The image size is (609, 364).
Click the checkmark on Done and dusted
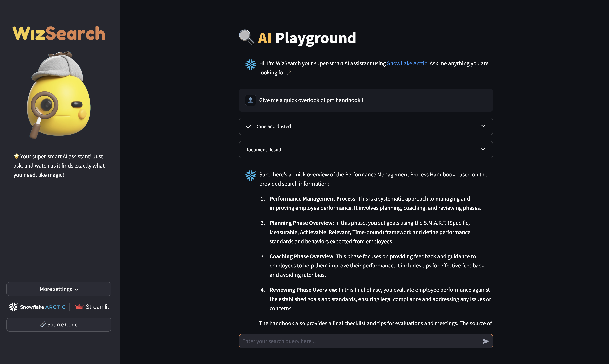coord(249,126)
